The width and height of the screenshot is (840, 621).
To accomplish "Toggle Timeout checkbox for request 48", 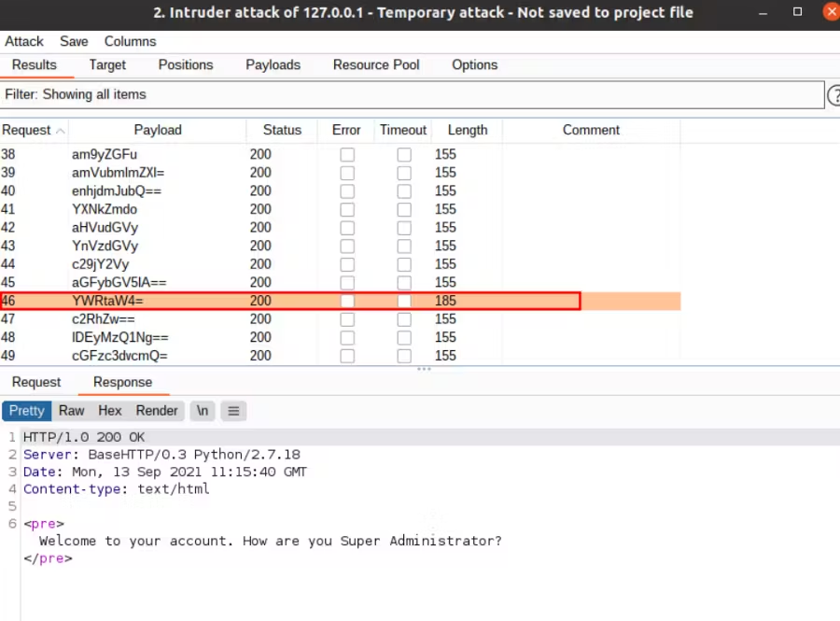I will 404,337.
